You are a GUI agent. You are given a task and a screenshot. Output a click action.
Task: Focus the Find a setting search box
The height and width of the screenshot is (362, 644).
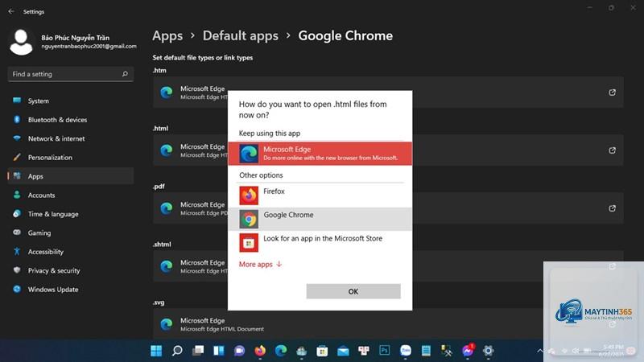[71, 74]
